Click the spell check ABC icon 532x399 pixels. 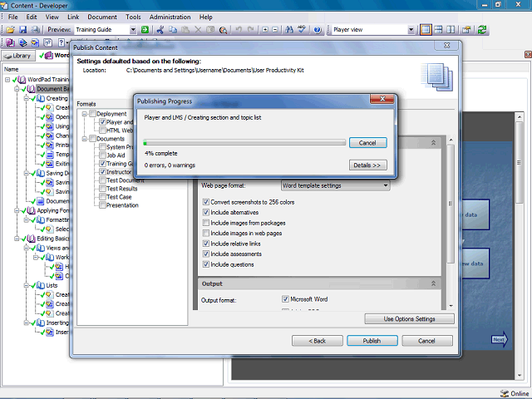[x=302, y=30]
